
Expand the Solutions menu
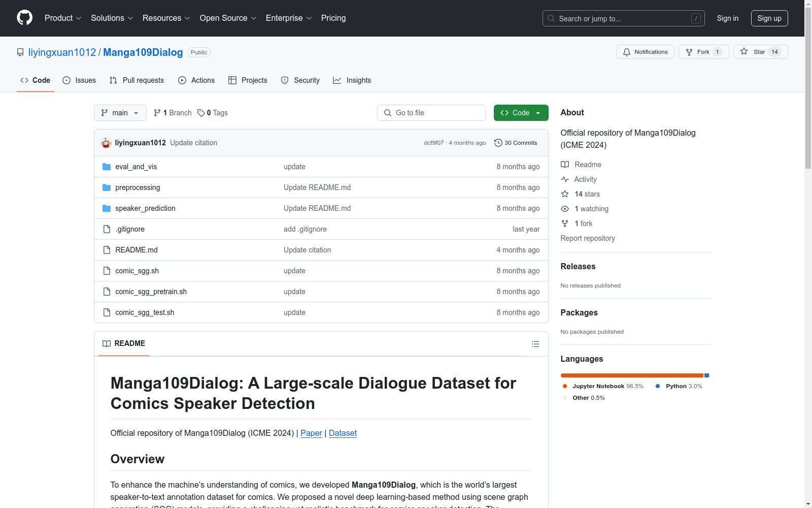112,18
